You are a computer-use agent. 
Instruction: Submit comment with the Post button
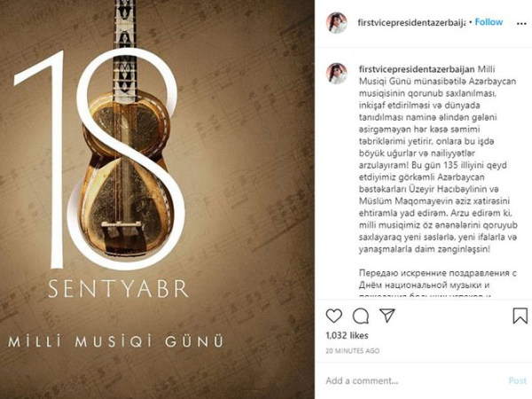pyautogui.click(x=518, y=380)
